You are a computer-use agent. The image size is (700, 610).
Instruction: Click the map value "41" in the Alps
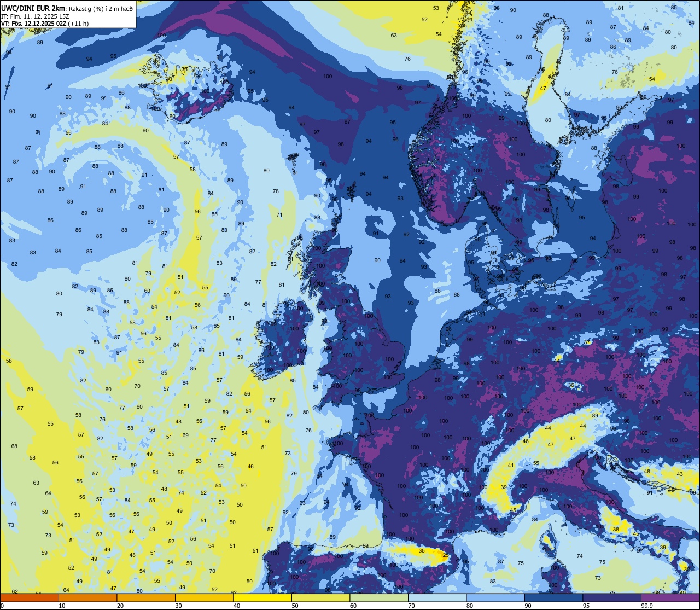click(x=511, y=466)
